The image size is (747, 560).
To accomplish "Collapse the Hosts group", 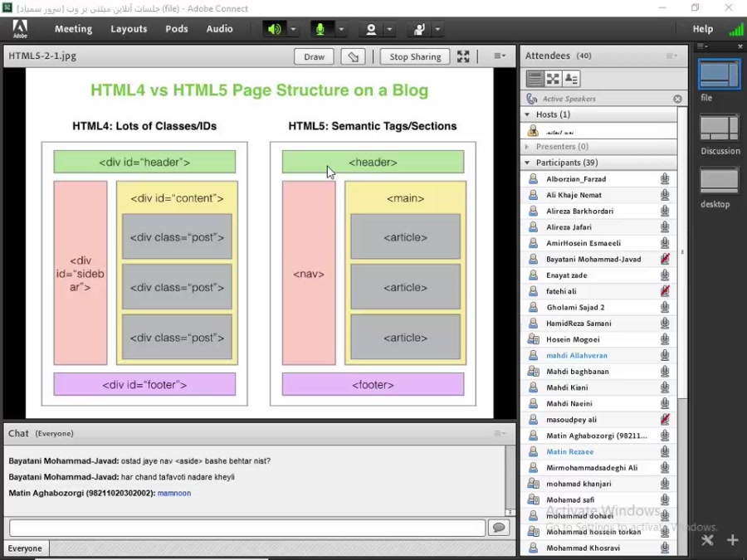I will pyautogui.click(x=528, y=114).
